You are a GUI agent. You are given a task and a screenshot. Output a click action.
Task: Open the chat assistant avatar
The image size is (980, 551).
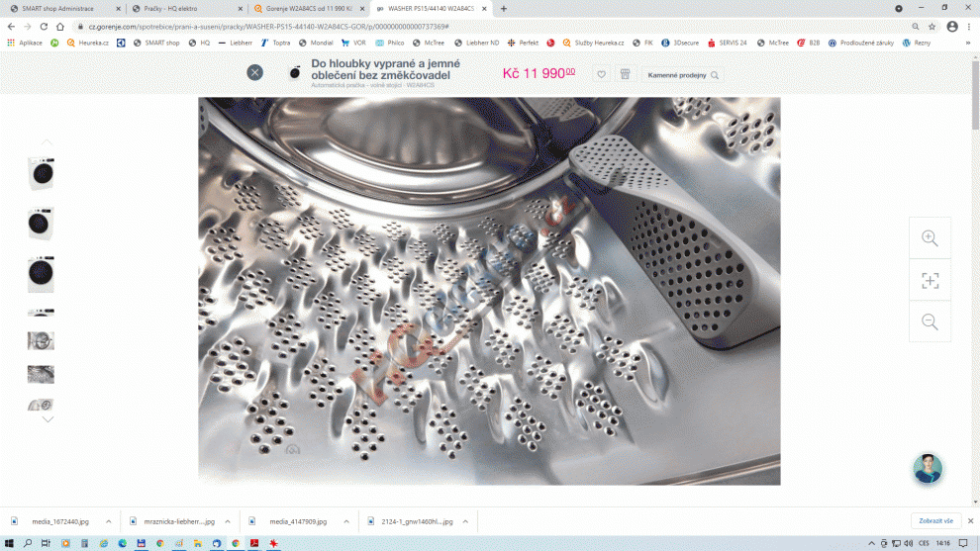(928, 469)
